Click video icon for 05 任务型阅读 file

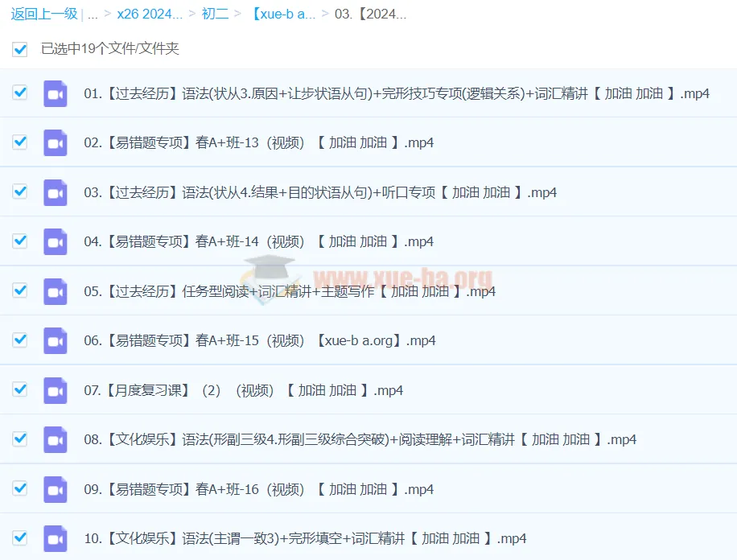coord(55,292)
